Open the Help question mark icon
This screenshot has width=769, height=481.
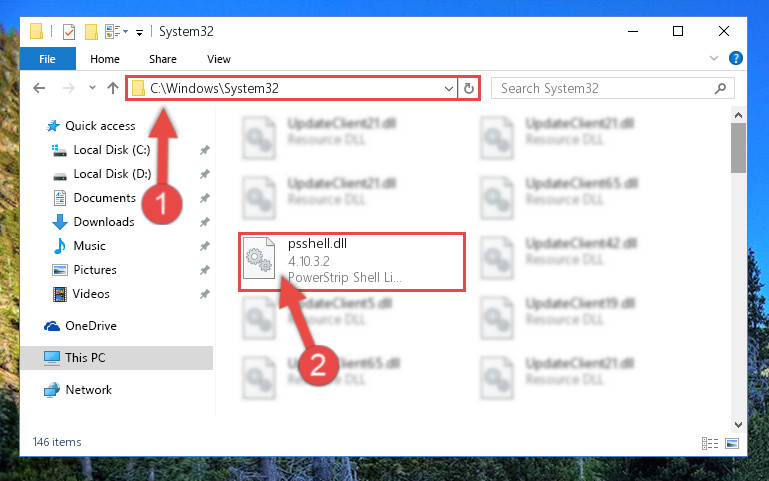(735, 58)
